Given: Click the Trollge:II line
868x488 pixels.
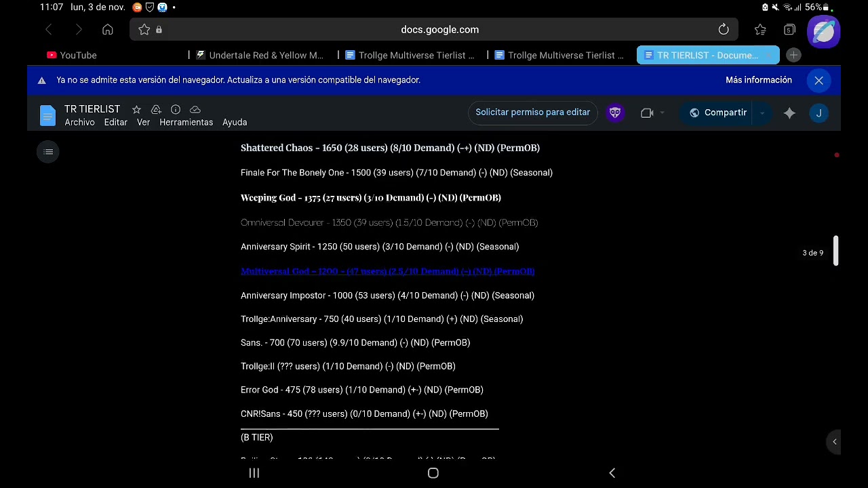Looking at the screenshot, I should [348, 367].
